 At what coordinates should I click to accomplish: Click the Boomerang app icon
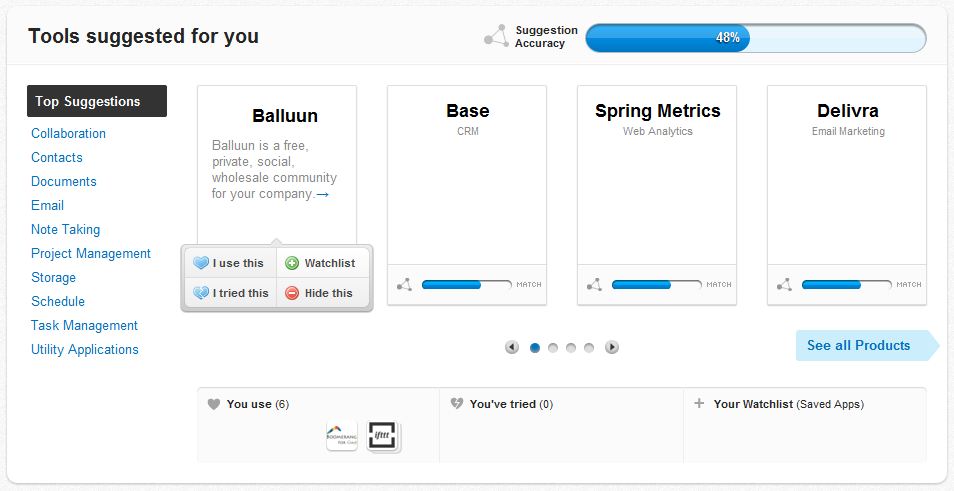point(341,436)
